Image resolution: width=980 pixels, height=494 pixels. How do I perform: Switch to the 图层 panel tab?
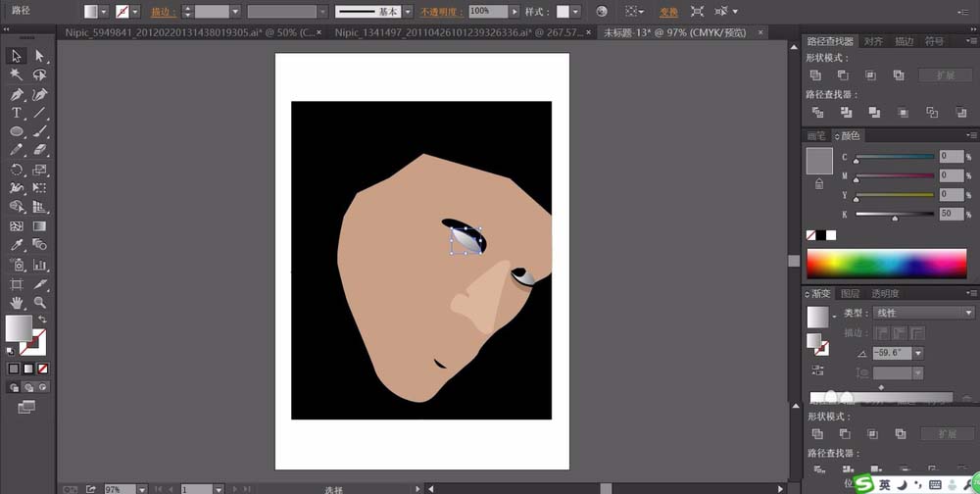point(850,293)
